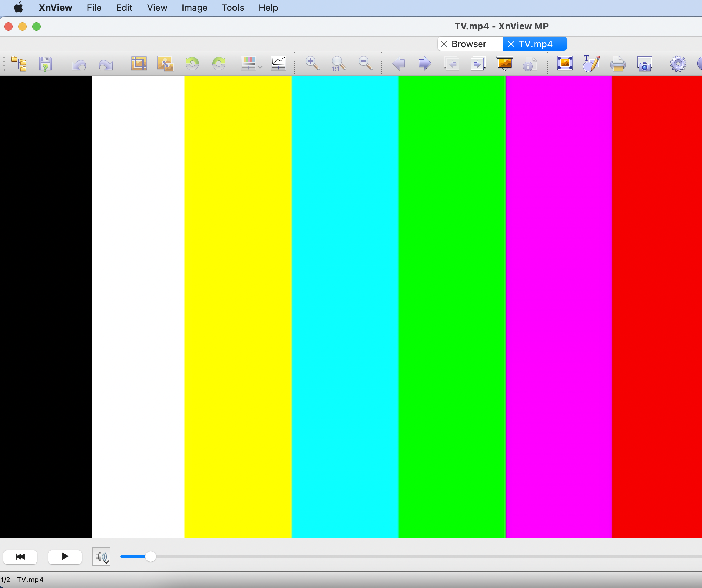Toggle fullscreen view mode

tap(565, 64)
